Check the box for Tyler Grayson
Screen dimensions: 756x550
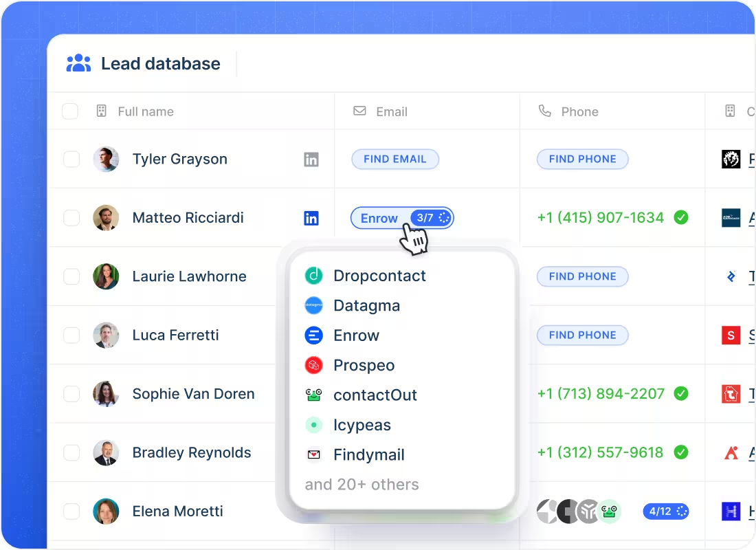tap(71, 159)
